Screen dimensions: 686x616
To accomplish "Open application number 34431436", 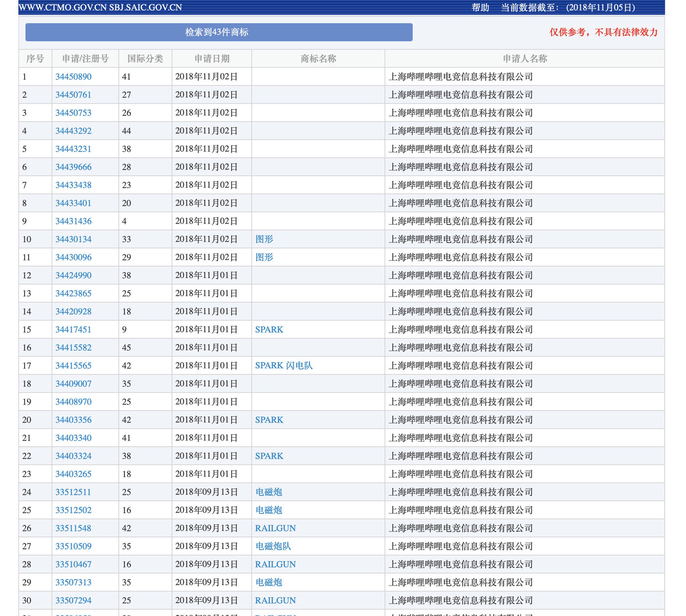I will 73,221.
